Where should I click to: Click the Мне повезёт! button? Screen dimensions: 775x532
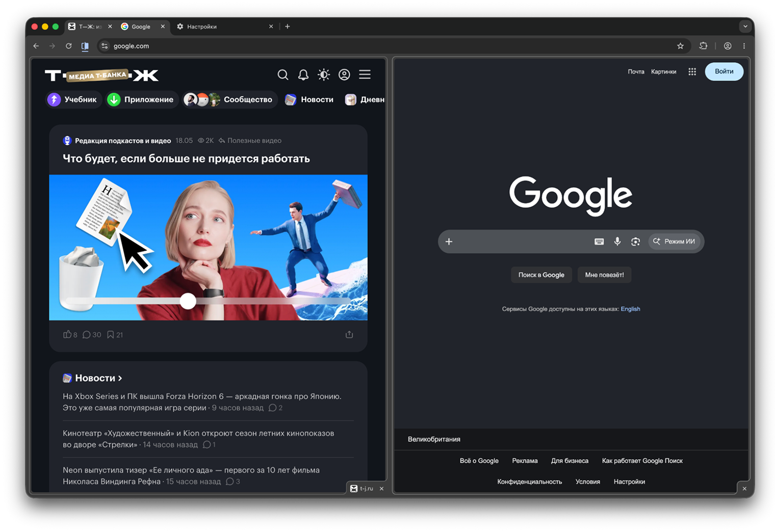coord(604,275)
